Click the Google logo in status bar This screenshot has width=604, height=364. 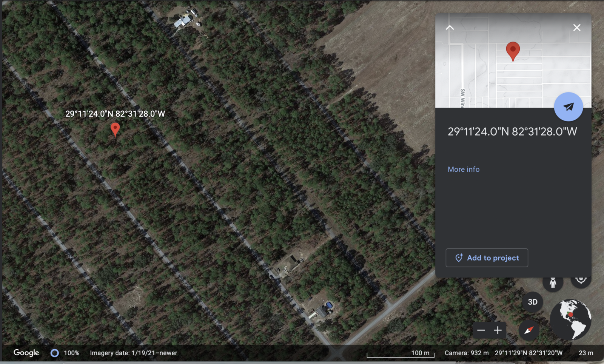[x=26, y=353]
